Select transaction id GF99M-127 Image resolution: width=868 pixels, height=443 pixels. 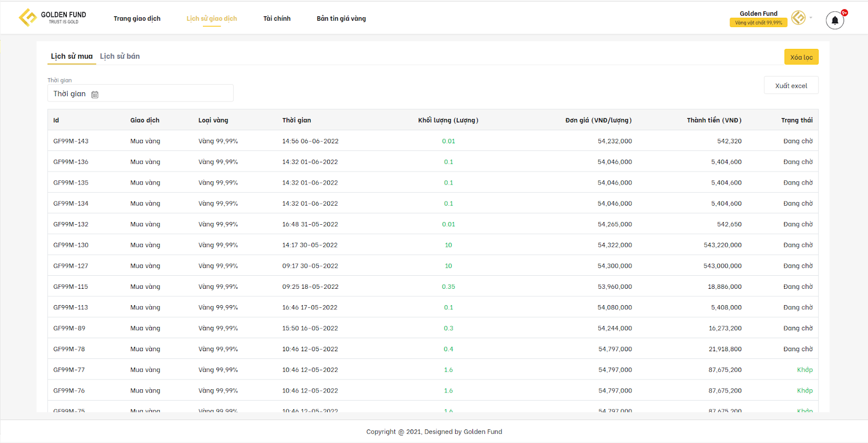71,266
